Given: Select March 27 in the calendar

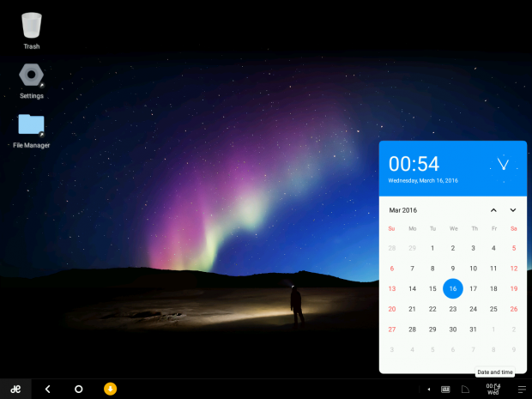Looking at the screenshot, I should (x=392, y=329).
